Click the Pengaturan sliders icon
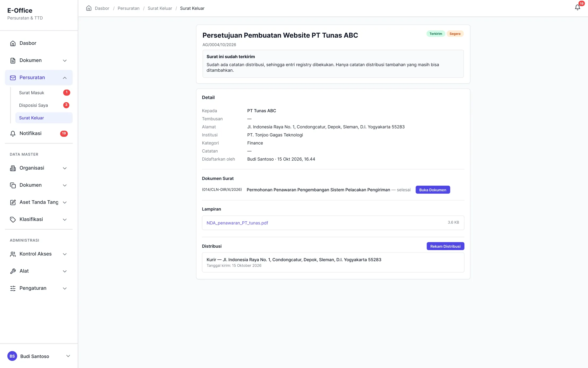The height and width of the screenshot is (368, 588). (x=13, y=288)
